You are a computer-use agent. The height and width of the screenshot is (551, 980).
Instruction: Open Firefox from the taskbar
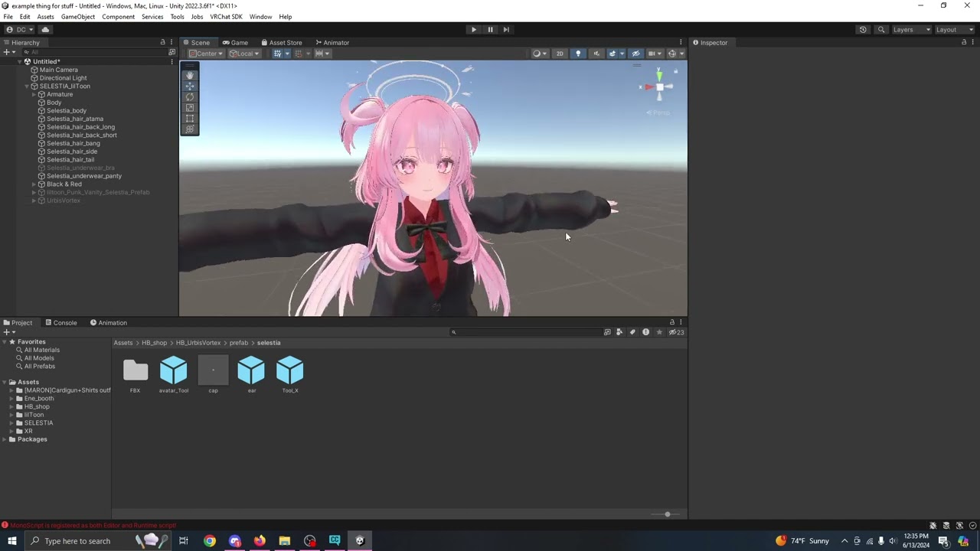click(x=260, y=541)
